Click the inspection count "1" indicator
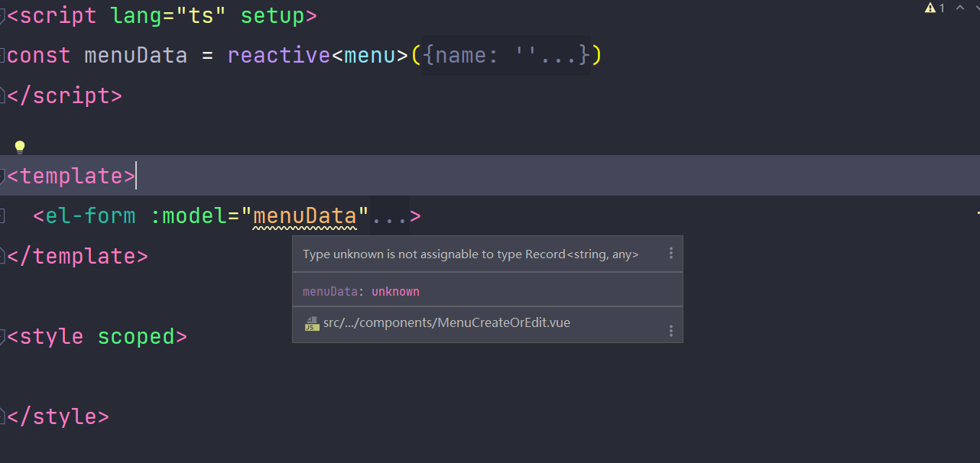Screen dimensions: 980x463 pos(942,8)
